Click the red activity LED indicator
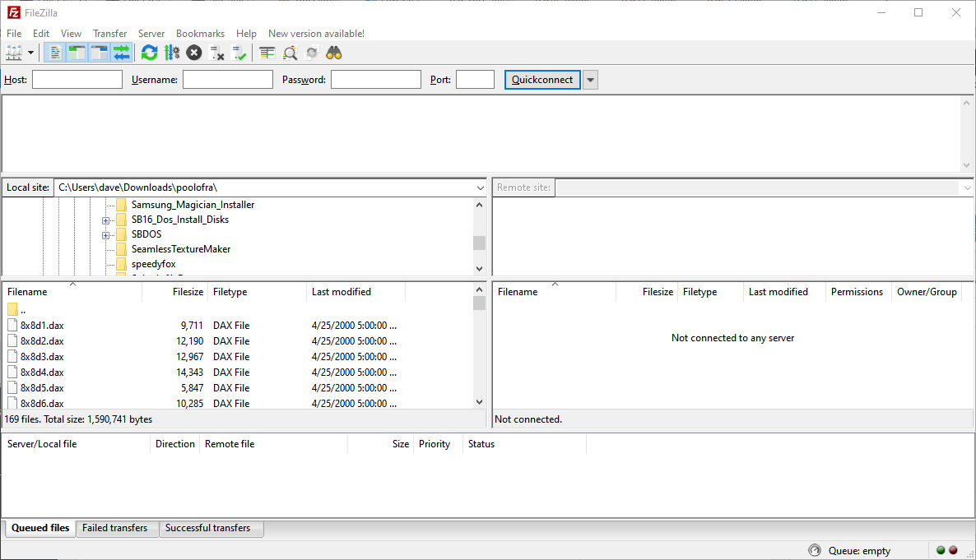This screenshot has width=976, height=560. point(953,550)
